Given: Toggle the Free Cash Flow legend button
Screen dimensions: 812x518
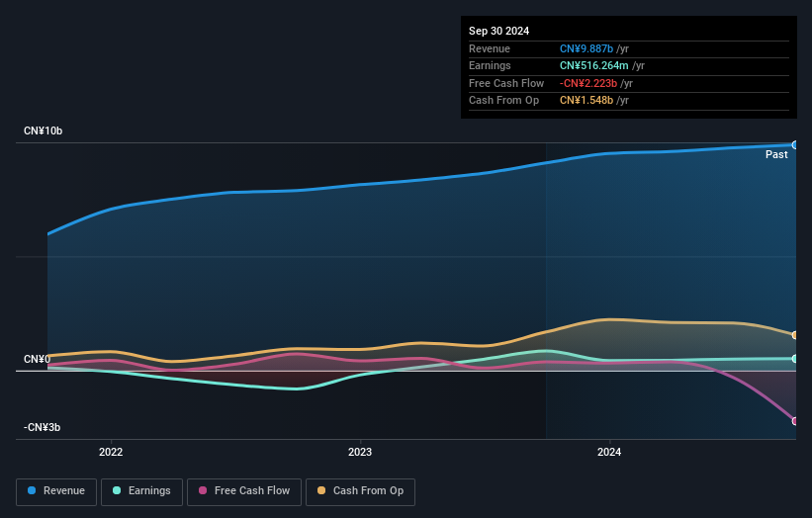Looking at the screenshot, I should coord(244,491).
